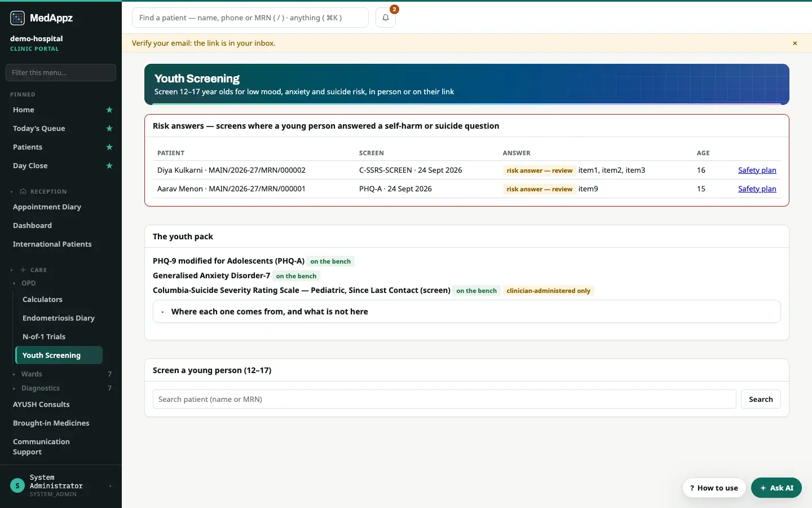Image resolution: width=812 pixels, height=508 pixels.
Task: Open the notifications bell
Action: pos(386,17)
